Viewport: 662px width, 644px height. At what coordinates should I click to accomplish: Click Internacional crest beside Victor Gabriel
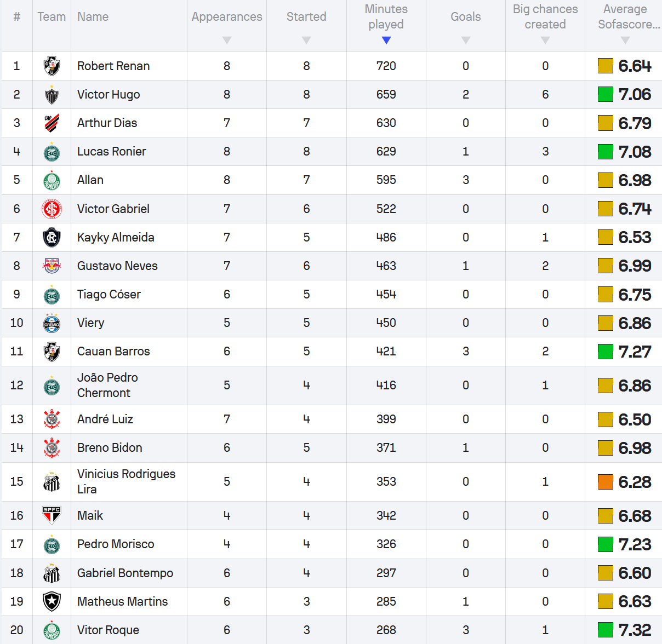coord(52,209)
